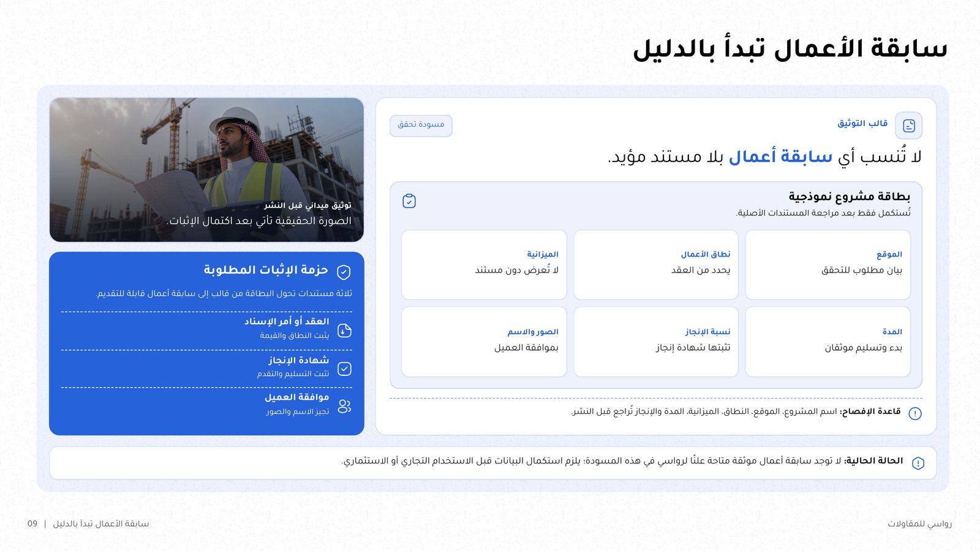Click the مسودة تحقق badge

pos(421,125)
